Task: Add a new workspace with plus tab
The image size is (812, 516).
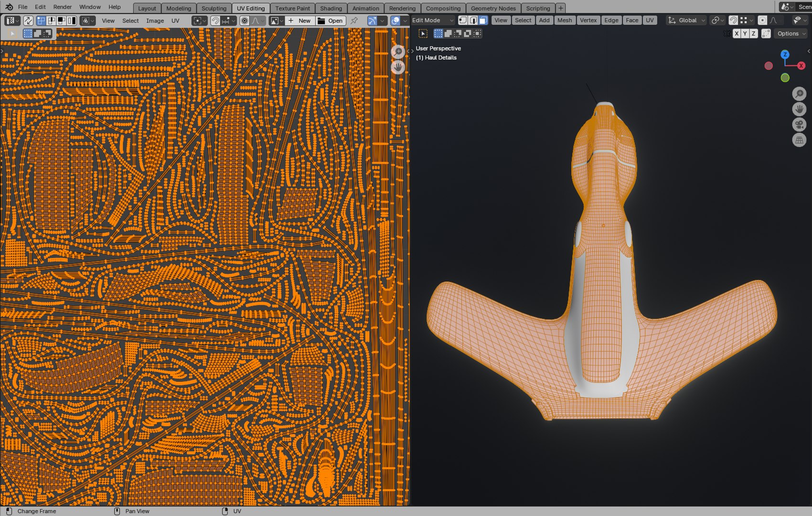Action: [561, 8]
